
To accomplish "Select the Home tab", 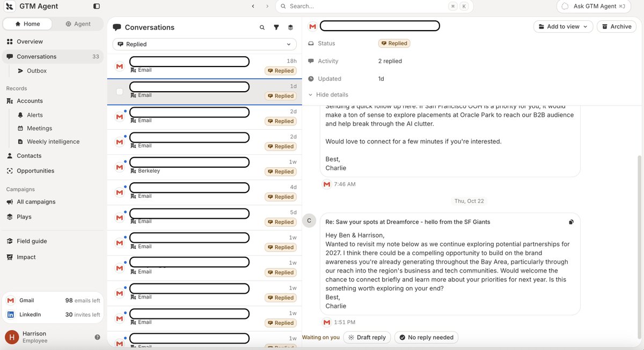I will [28, 24].
